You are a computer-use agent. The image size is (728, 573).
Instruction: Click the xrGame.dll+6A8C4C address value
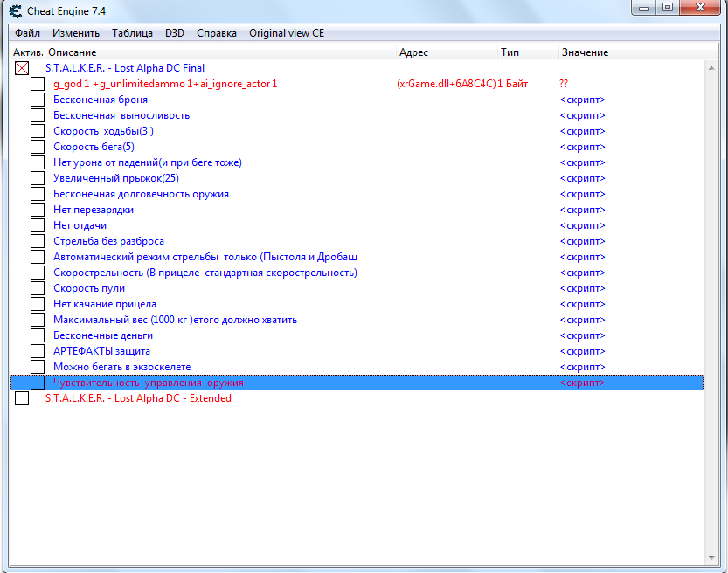coord(446,84)
